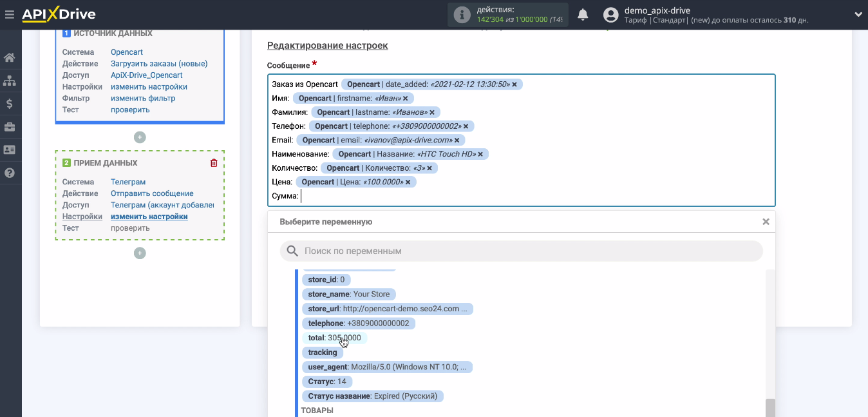Screen dimensions: 868x417
Task: Open the hamburger menu
Action: point(9,14)
